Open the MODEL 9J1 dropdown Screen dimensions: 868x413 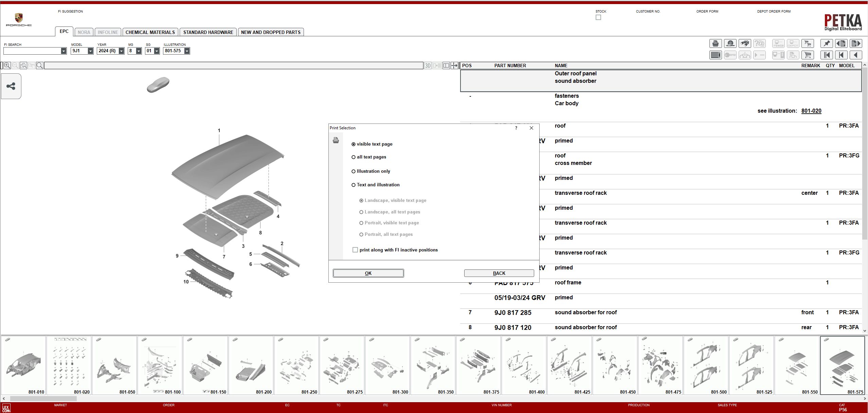(90, 51)
